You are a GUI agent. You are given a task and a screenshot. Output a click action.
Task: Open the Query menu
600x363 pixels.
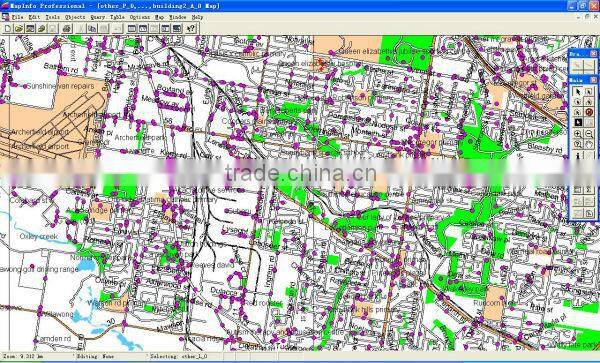coord(98,17)
